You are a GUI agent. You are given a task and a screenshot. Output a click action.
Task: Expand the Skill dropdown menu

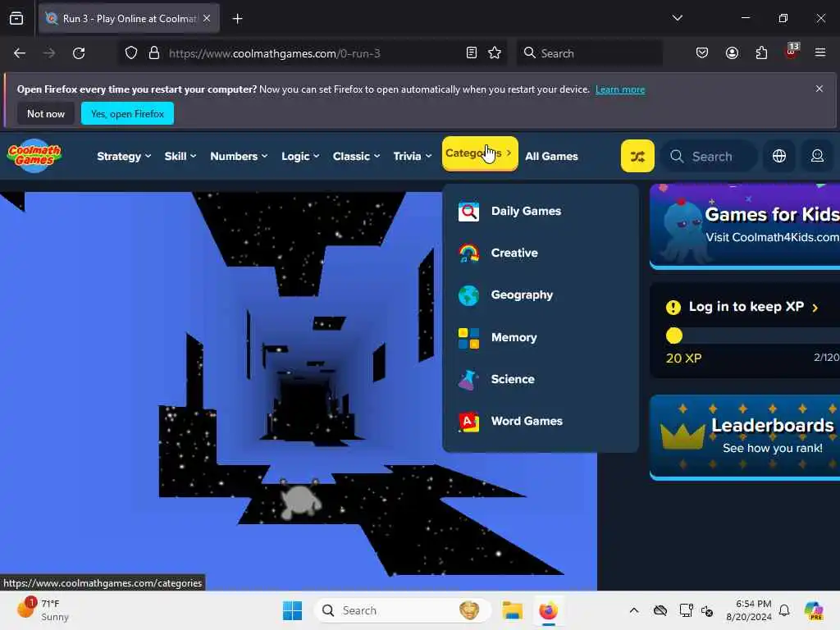180,157
